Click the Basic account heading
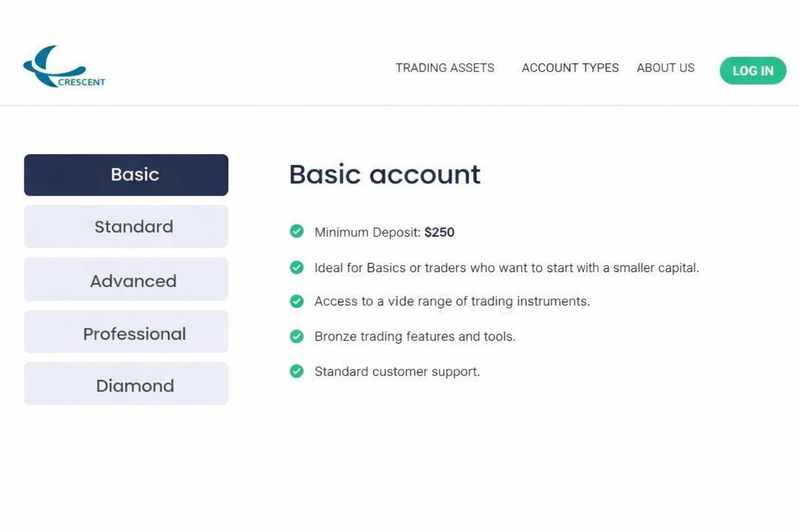This screenshot has width=799, height=532. (385, 175)
